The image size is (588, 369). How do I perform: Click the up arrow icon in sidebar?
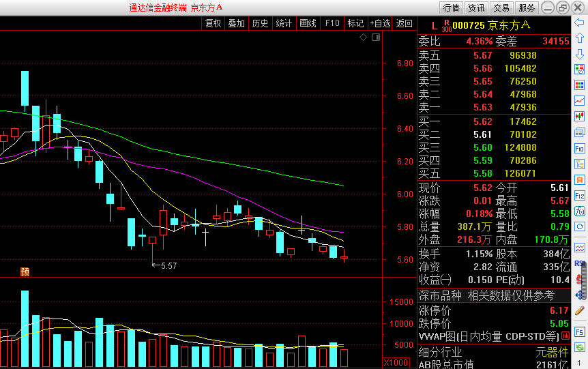[x=580, y=38]
